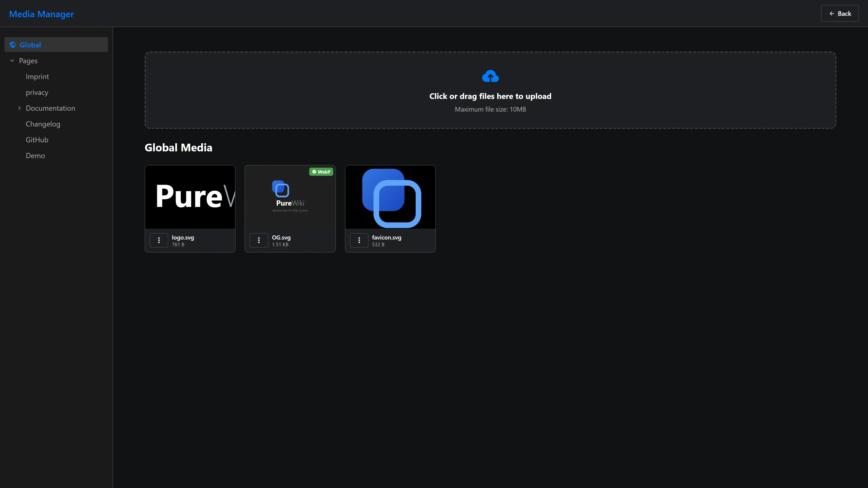Open the favicon.svg thumbnail preview
Screen dimensions: 868x488
390,197
